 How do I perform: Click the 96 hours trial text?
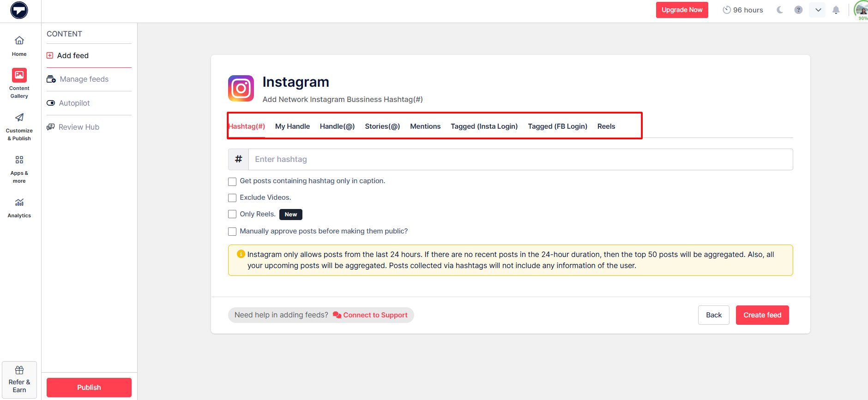pos(748,10)
